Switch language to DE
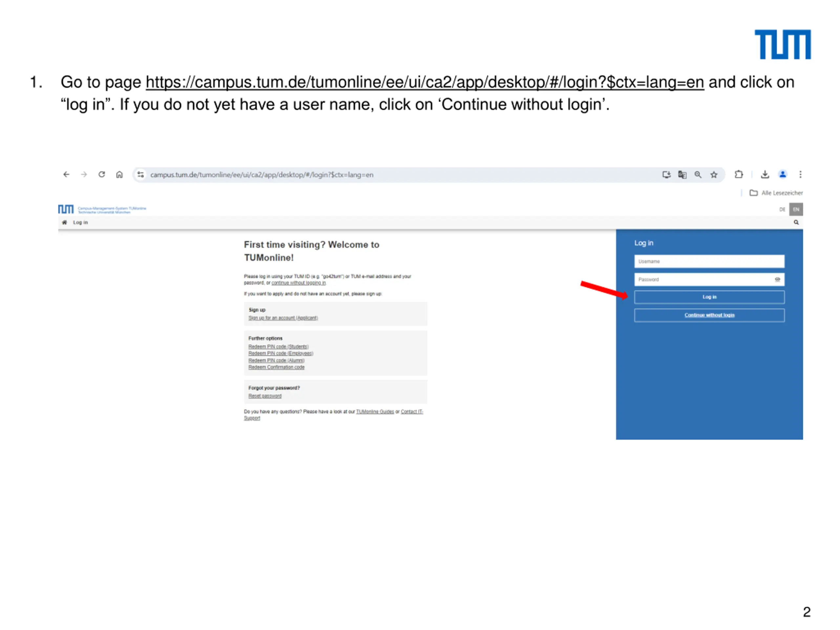The image size is (840, 630). pyautogui.click(x=782, y=209)
